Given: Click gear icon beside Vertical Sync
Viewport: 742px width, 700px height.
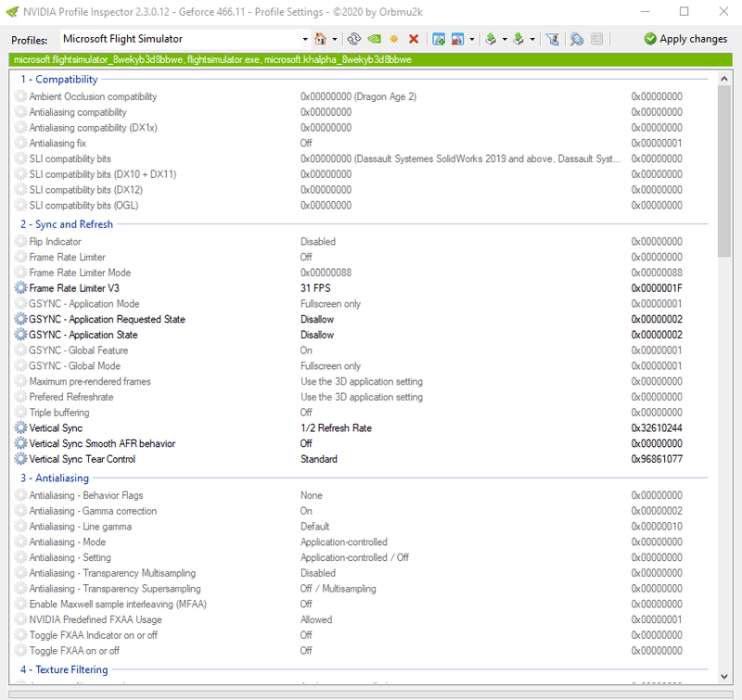Looking at the screenshot, I should pos(20,428).
